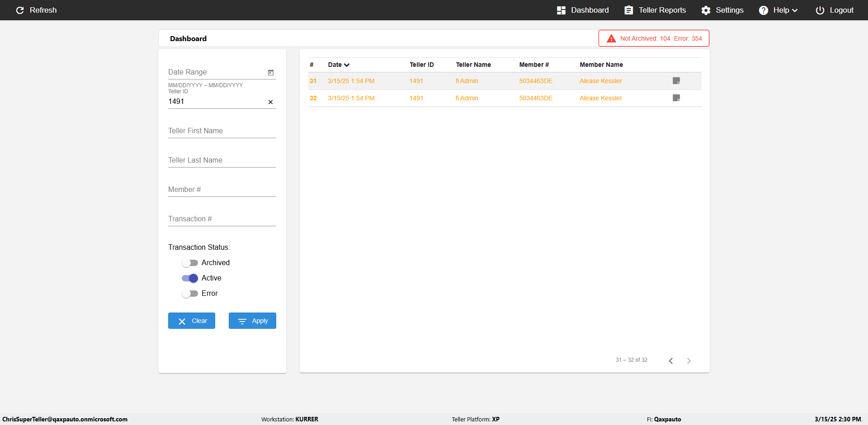Viewport: 868px width, 425px height.
Task: Click the Teller Name column header
Action: 473,65
